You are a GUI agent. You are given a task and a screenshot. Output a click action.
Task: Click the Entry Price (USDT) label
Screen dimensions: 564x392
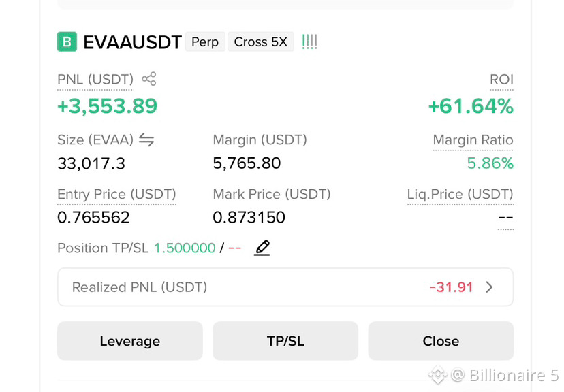(x=116, y=194)
